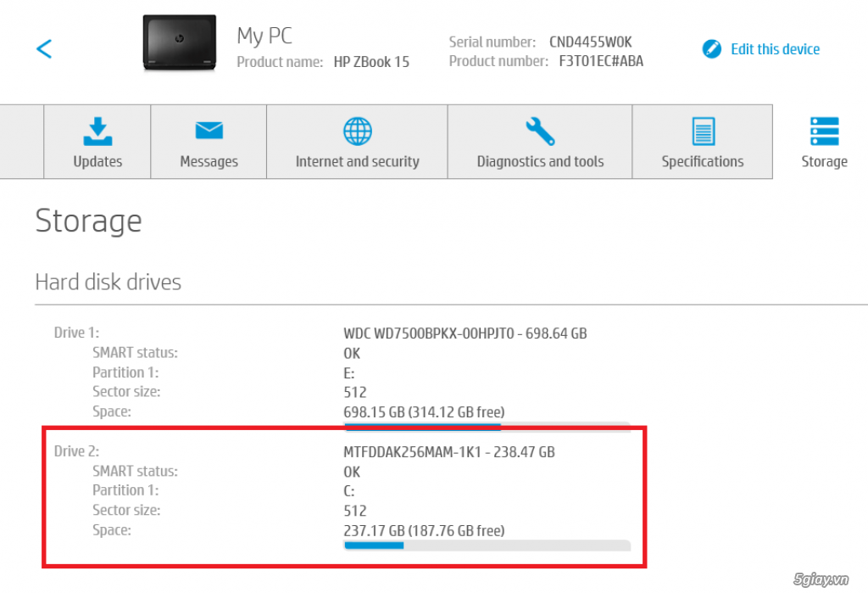Click the back arrow icon
Image resolution: width=868 pixels, height=593 pixels.
pos(44,48)
